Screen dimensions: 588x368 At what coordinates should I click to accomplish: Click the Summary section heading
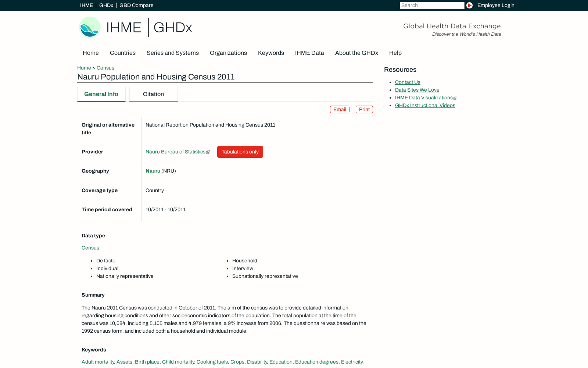click(x=93, y=295)
